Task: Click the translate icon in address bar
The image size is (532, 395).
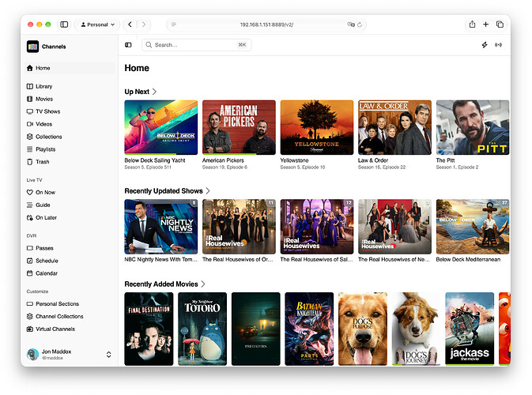Action: pyautogui.click(x=351, y=24)
